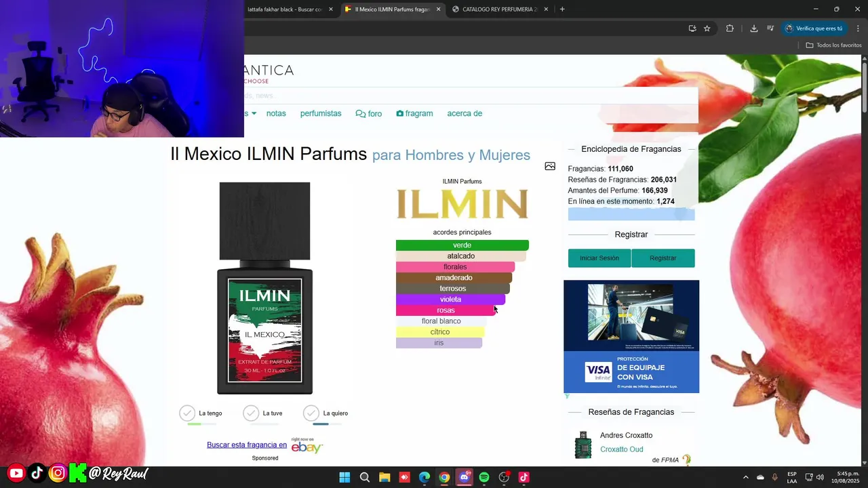The width and height of the screenshot is (868, 488).
Task: Open 'acerca de' page
Action: (x=465, y=113)
